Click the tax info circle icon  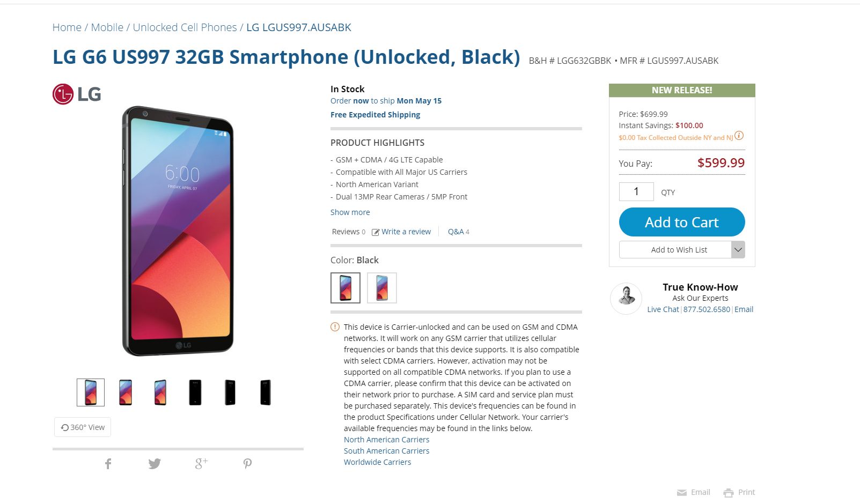tap(739, 136)
